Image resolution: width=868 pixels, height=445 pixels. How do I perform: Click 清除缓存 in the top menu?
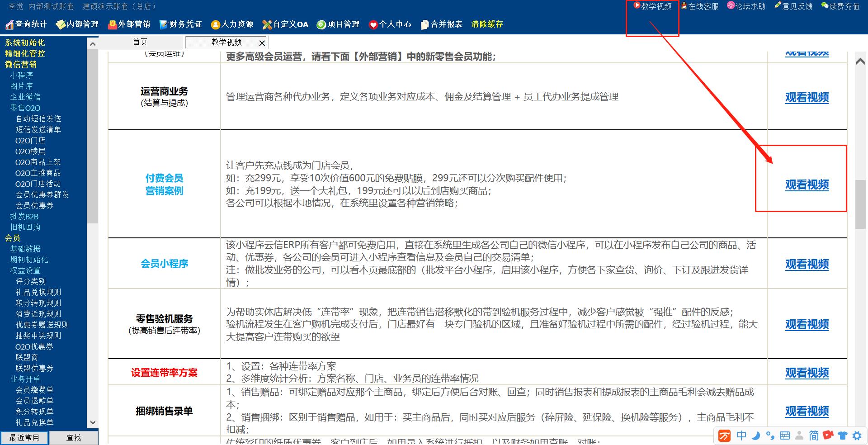tap(487, 24)
